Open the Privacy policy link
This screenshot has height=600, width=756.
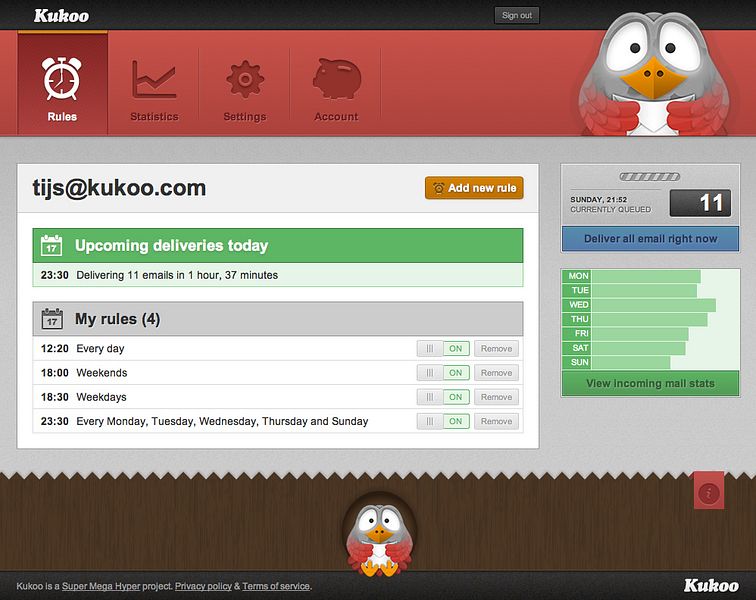coord(203,586)
